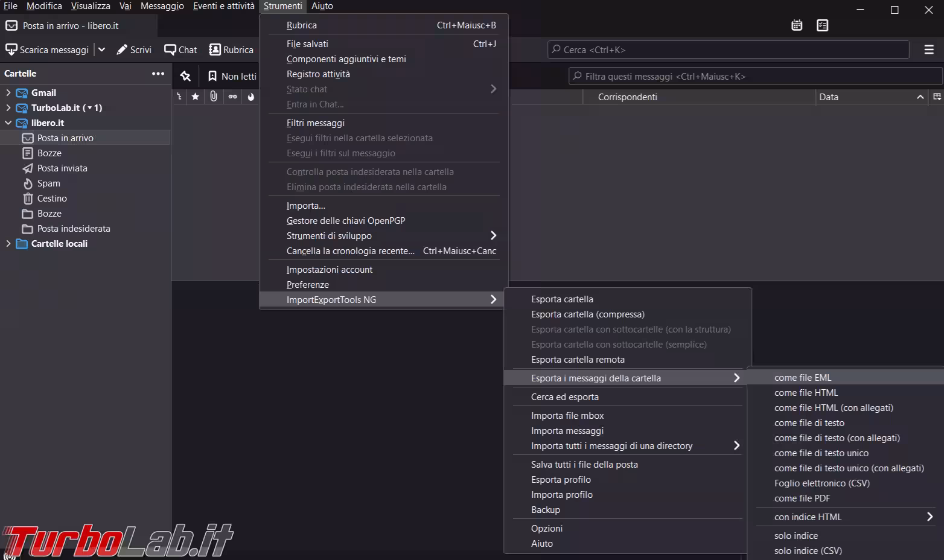
Task: Choose 'Importa file mbox' menu entry
Action: tap(567, 416)
